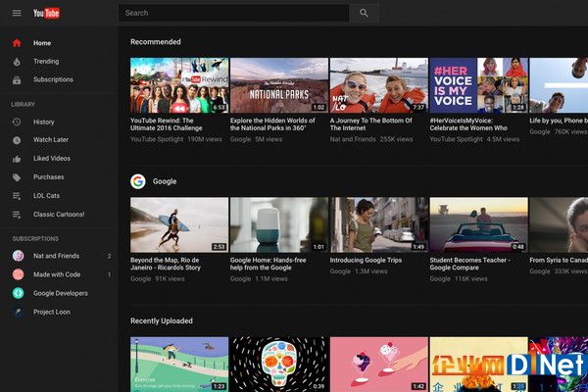Open title 'Beyond the Map, Rio de Janeiro'

(166, 264)
